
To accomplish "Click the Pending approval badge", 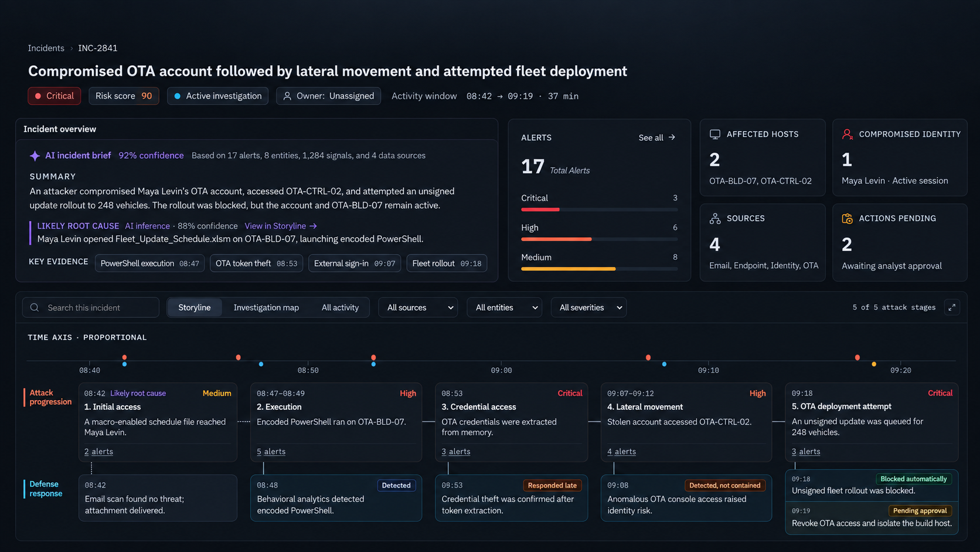I will tap(920, 511).
